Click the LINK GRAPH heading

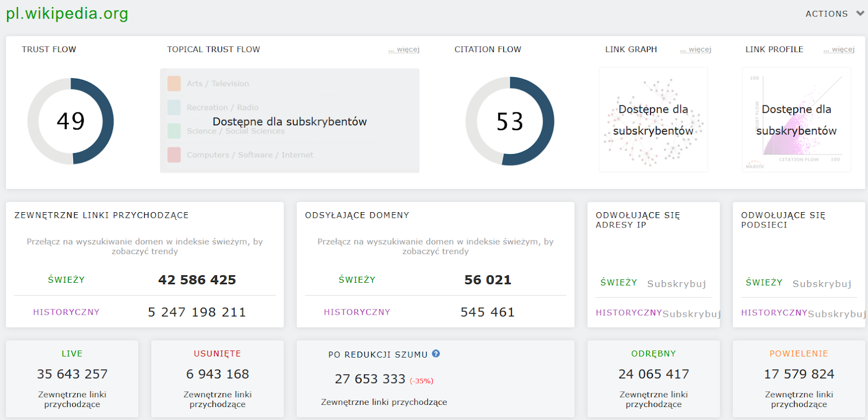(x=631, y=49)
